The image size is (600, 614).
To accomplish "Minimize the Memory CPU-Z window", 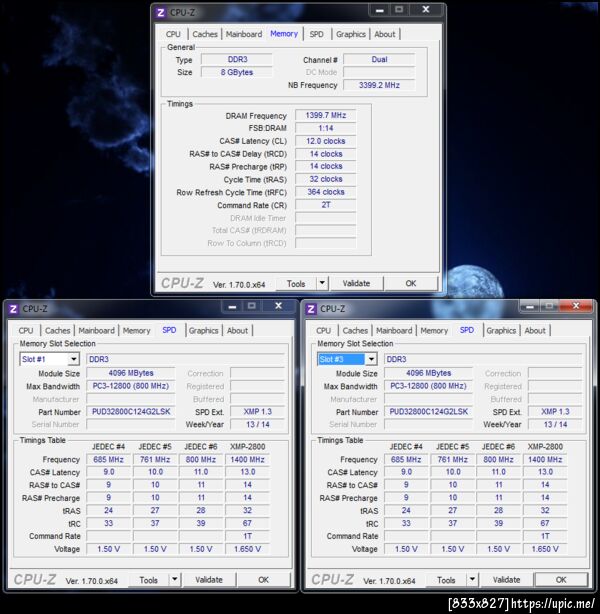I will [x=380, y=10].
